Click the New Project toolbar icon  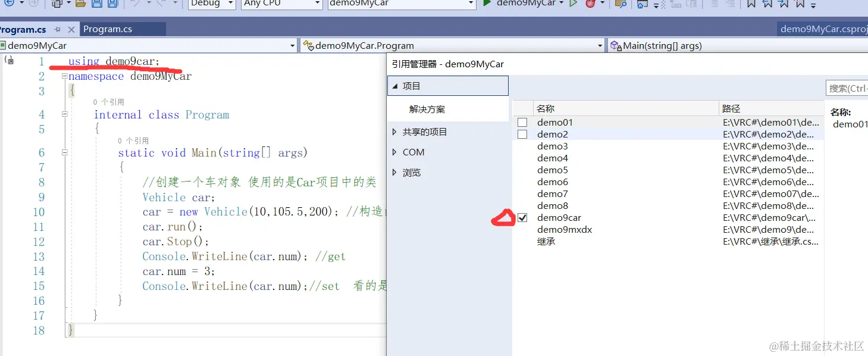point(57,3)
